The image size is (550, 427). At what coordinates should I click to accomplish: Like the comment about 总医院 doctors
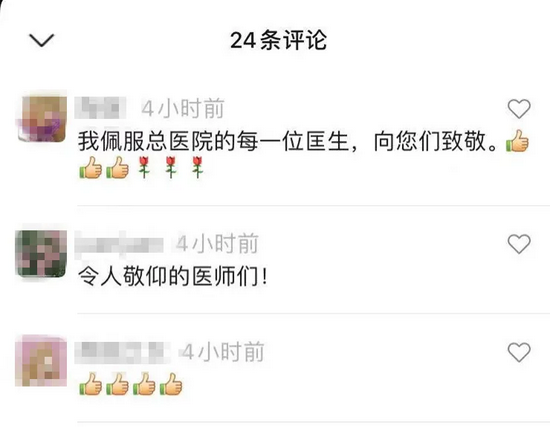pos(519,108)
